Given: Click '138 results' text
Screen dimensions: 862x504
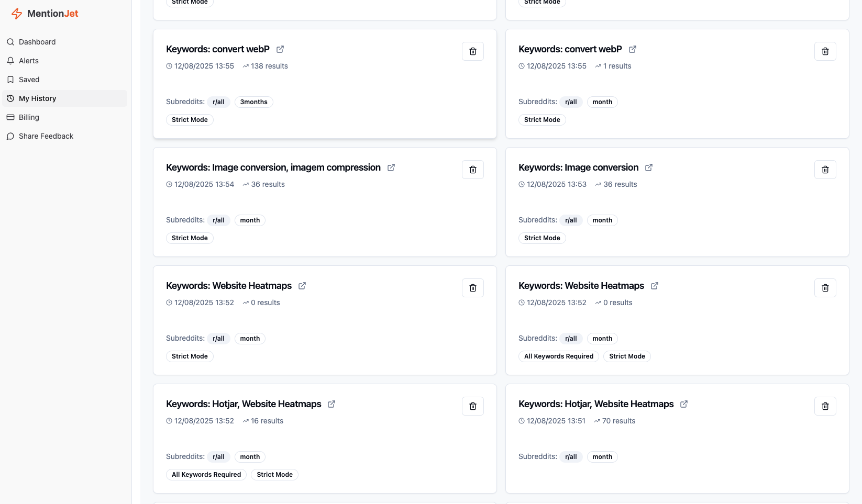Looking at the screenshot, I should [269, 66].
